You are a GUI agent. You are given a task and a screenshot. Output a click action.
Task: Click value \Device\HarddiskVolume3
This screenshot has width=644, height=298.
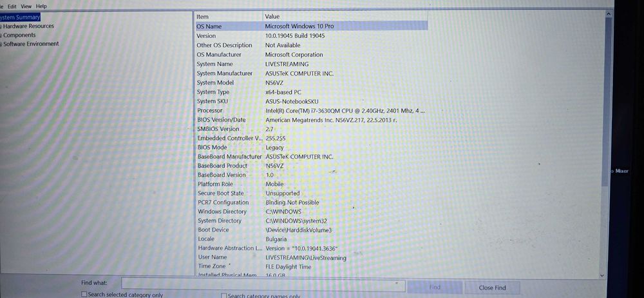point(299,230)
